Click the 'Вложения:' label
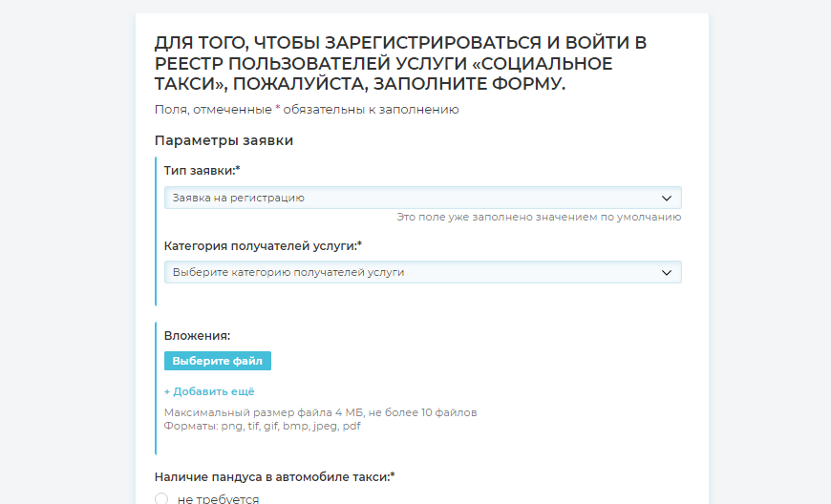Viewport: 831px width, 504px height. point(197,336)
